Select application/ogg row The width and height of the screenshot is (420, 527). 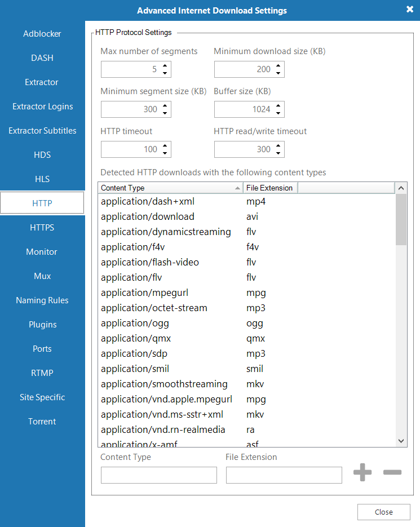tap(246, 323)
